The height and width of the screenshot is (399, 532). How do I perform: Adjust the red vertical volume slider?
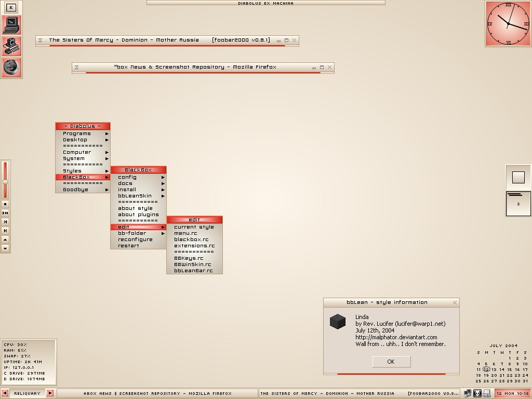pos(5,180)
